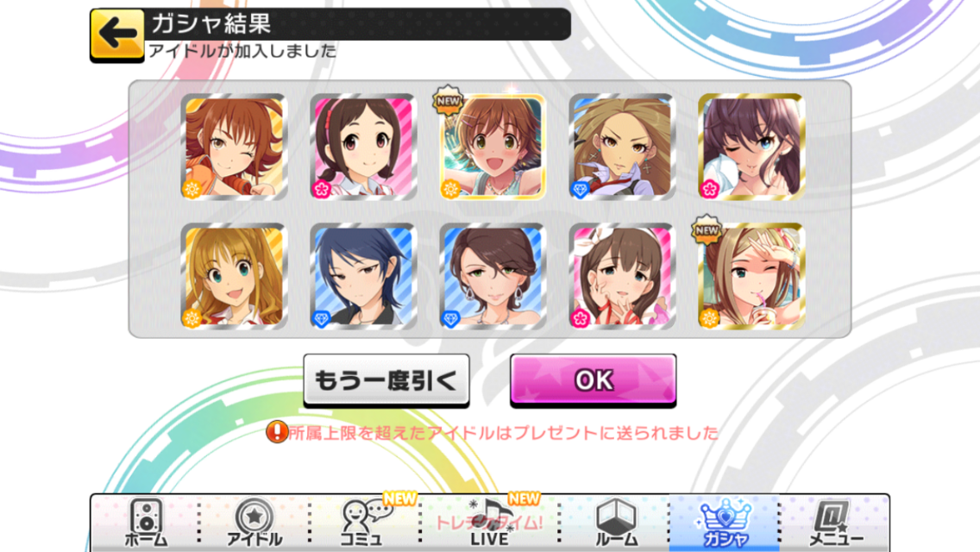Select the short-haired idol with earrings card
The image size is (980, 552).
pyautogui.click(x=493, y=276)
